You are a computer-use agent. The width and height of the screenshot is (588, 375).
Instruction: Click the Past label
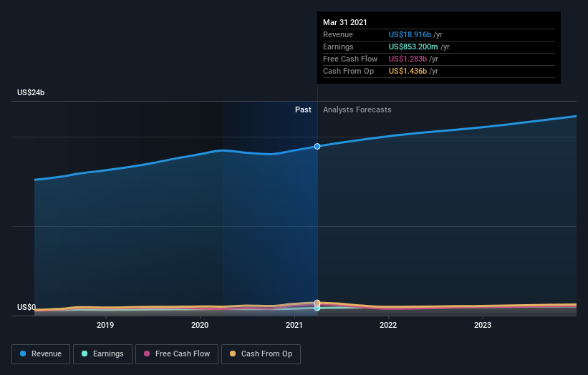click(x=303, y=109)
